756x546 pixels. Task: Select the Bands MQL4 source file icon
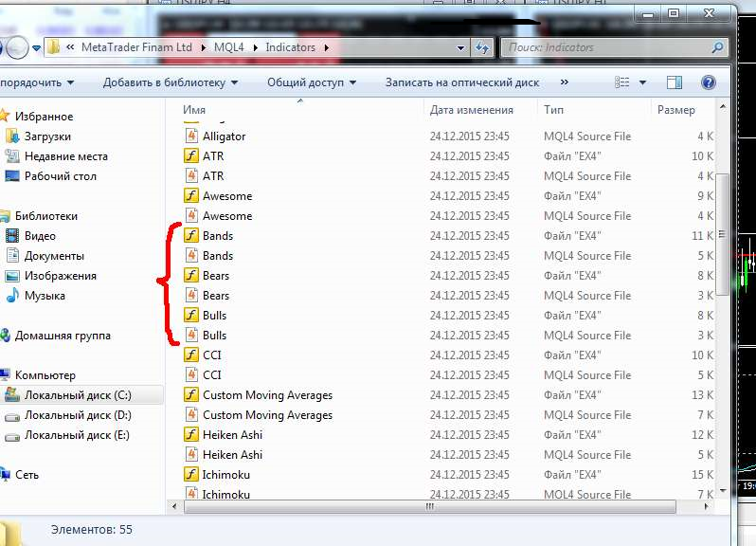point(191,255)
